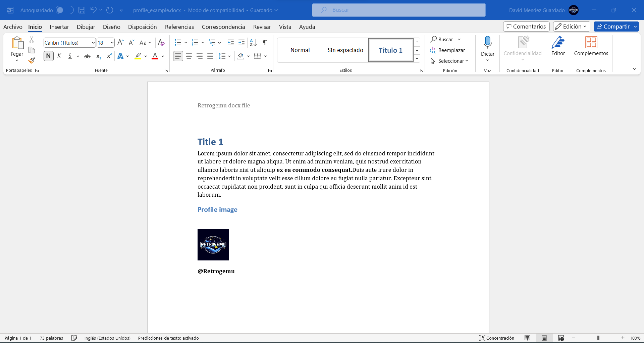Open the Editor pen icon
The height and width of the screenshot is (343, 644).
(558, 43)
